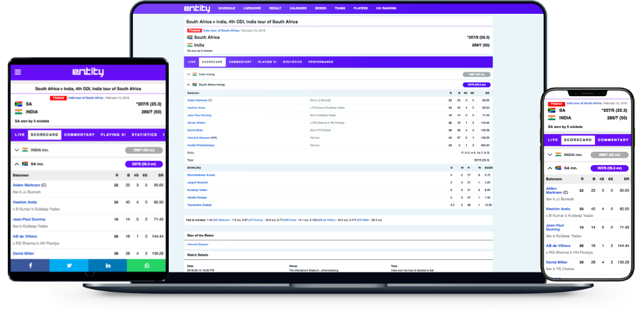Viewport: 644px width, 312px height.
Task: Collapse the South Africa inning section on laptop
Action: [188, 85]
